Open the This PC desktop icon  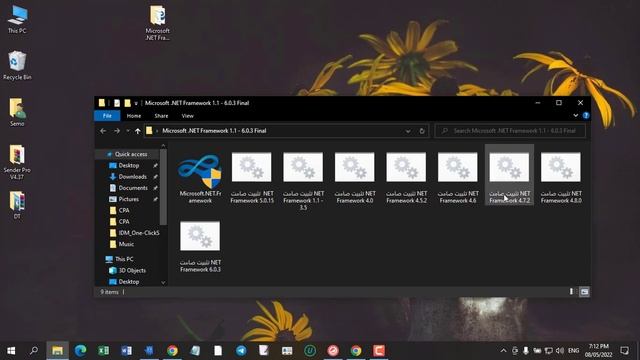click(x=17, y=20)
